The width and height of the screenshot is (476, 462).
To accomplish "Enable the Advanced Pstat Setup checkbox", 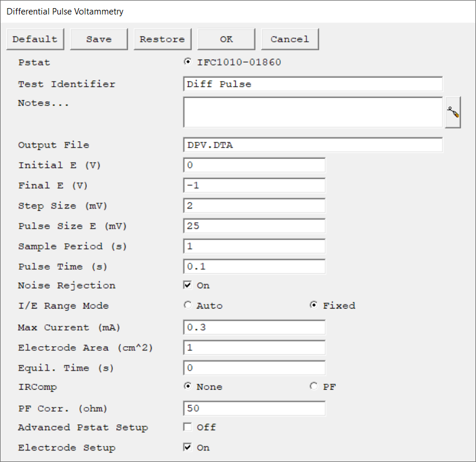I will click(x=188, y=427).
